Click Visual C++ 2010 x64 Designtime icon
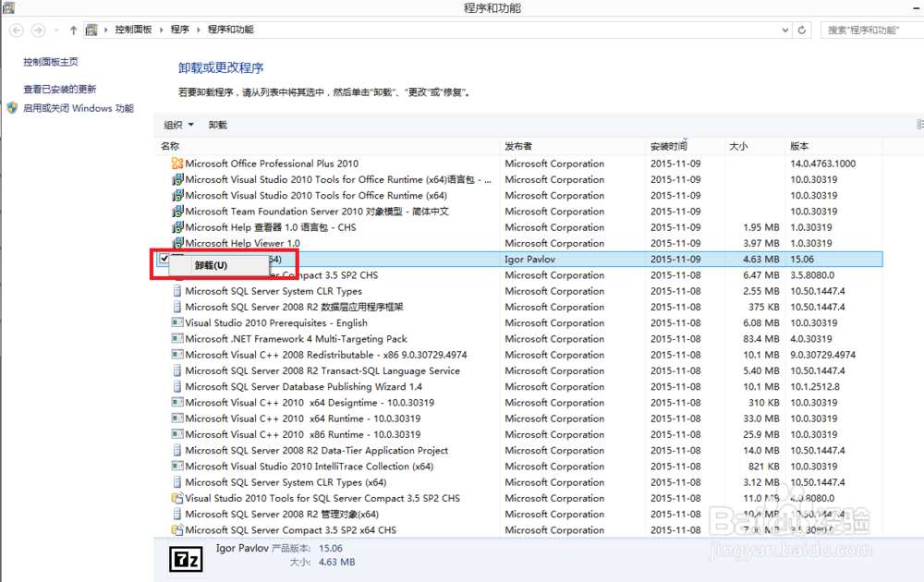 point(176,402)
